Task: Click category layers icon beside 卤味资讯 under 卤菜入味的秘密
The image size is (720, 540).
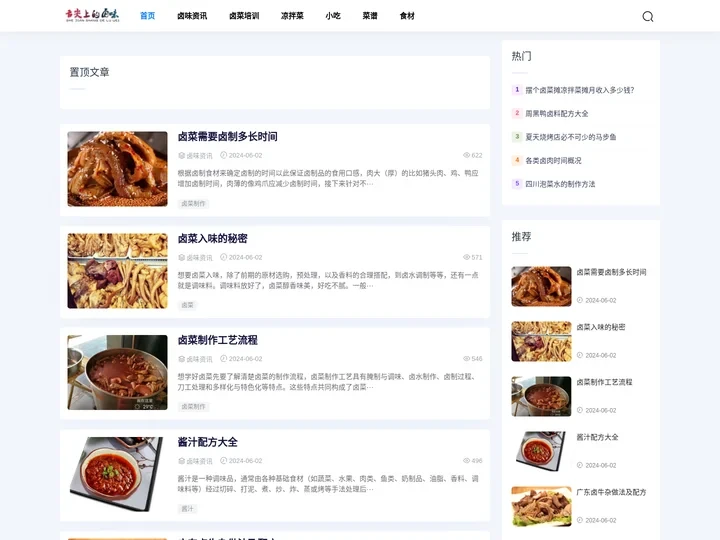Action: (181, 258)
